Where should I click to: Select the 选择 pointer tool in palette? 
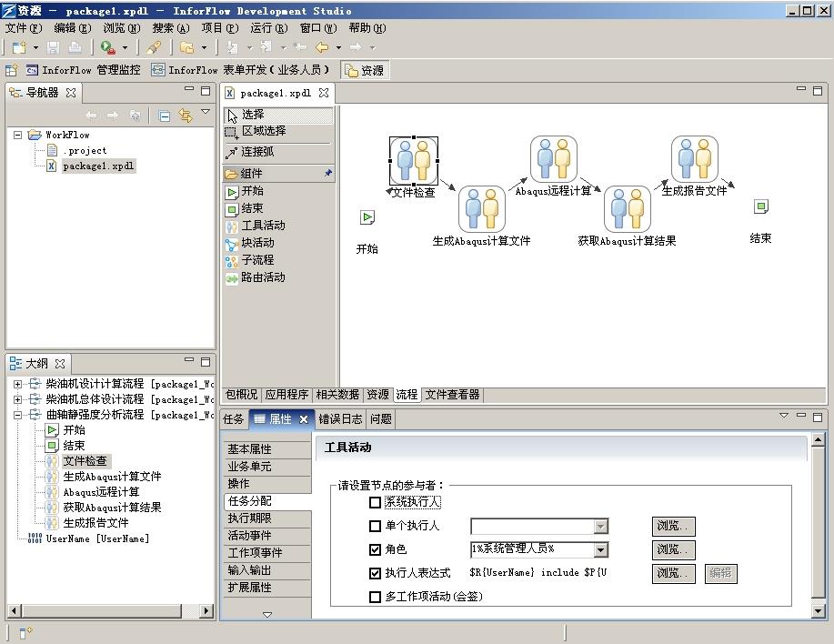click(x=279, y=115)
